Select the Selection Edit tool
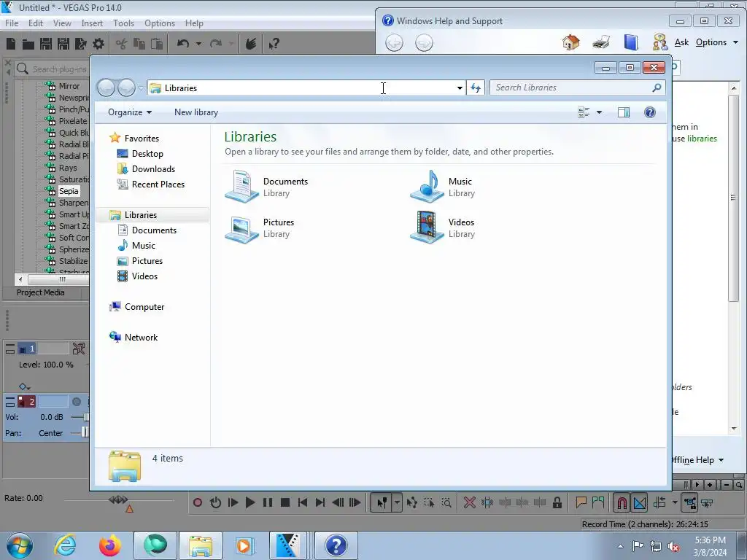This screenshot has width=747, height=560. coord(429,502)
